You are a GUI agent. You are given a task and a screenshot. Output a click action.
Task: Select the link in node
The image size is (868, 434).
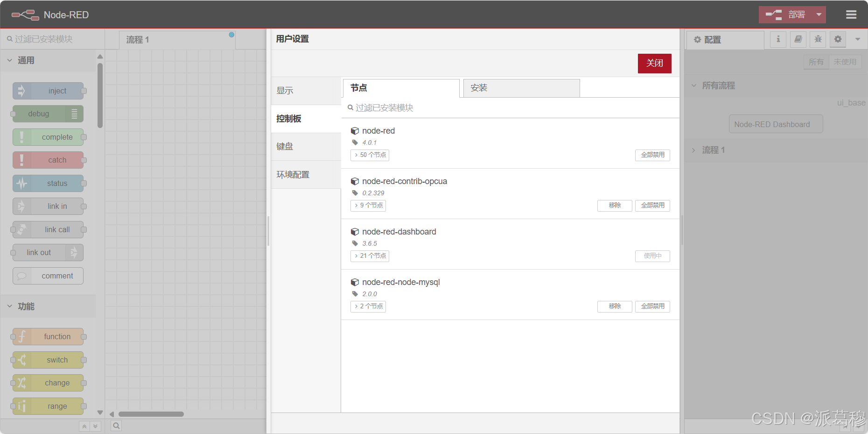[x=48, y=206]
